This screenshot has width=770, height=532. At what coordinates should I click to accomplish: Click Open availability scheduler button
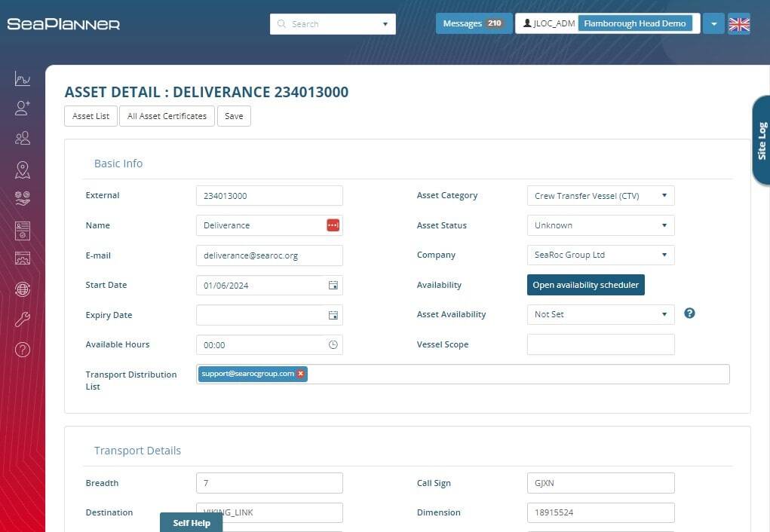pos(586,285)
